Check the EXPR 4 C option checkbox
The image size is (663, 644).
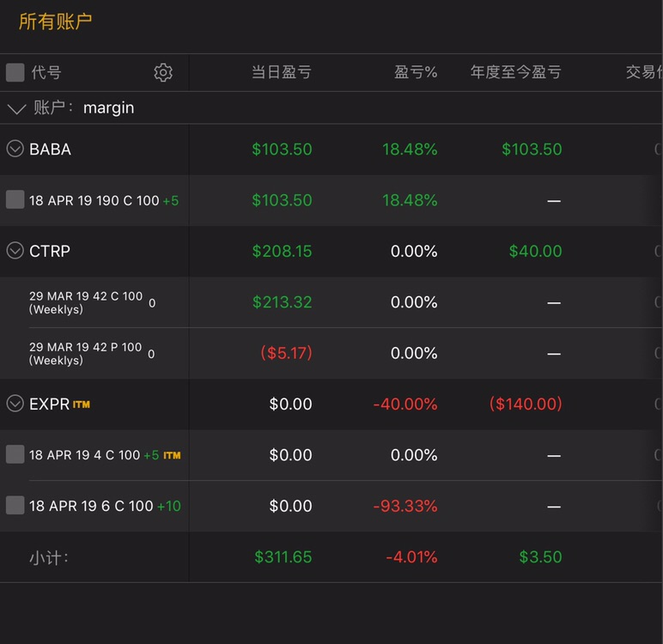point(15,455)
